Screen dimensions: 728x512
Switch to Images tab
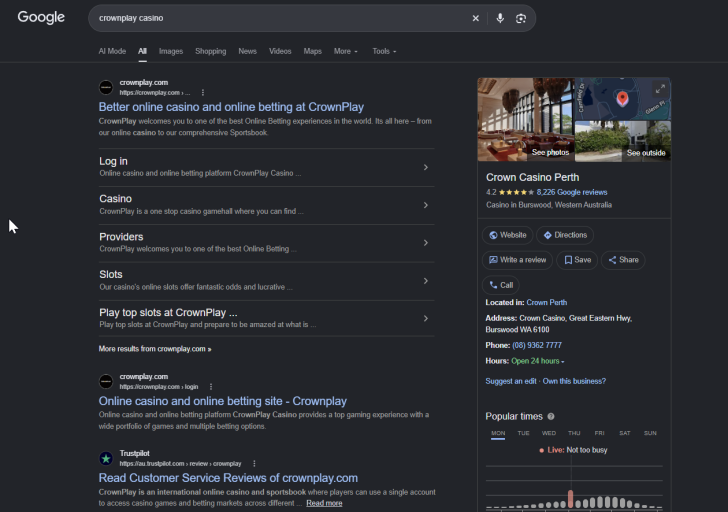(171, 51)
